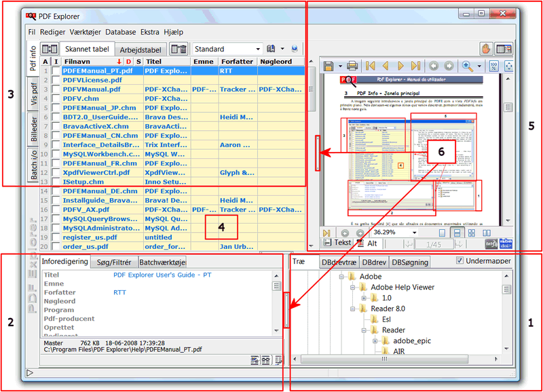This screenshot has height=392, width=543.
Task: Enable continuous page layout view
Action: (457, 233)
